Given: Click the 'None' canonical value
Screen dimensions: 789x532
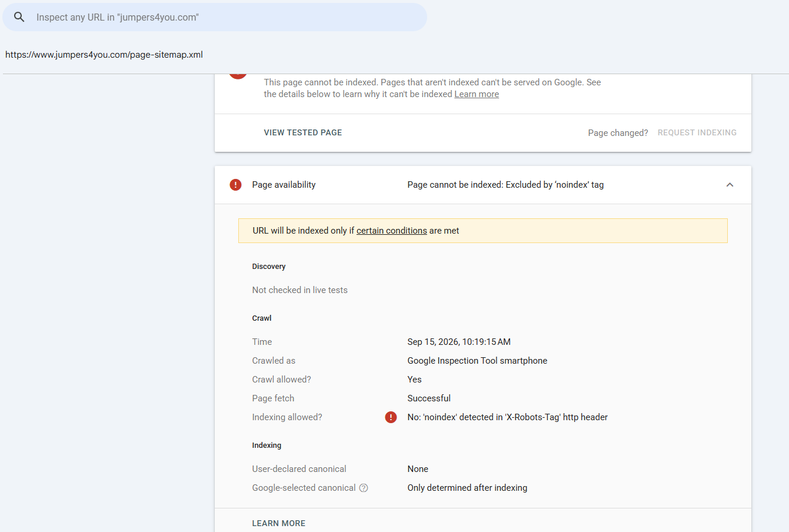Looking at the screenshot, I should (x=418, y=469).
